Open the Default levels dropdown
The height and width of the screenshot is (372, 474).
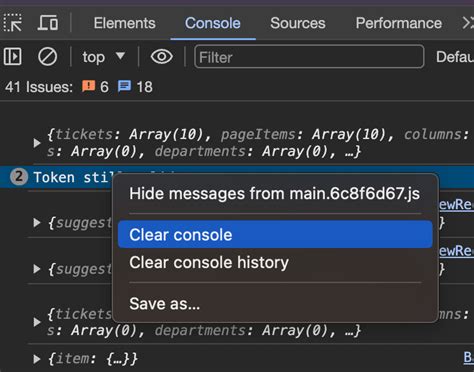point(455,57)
